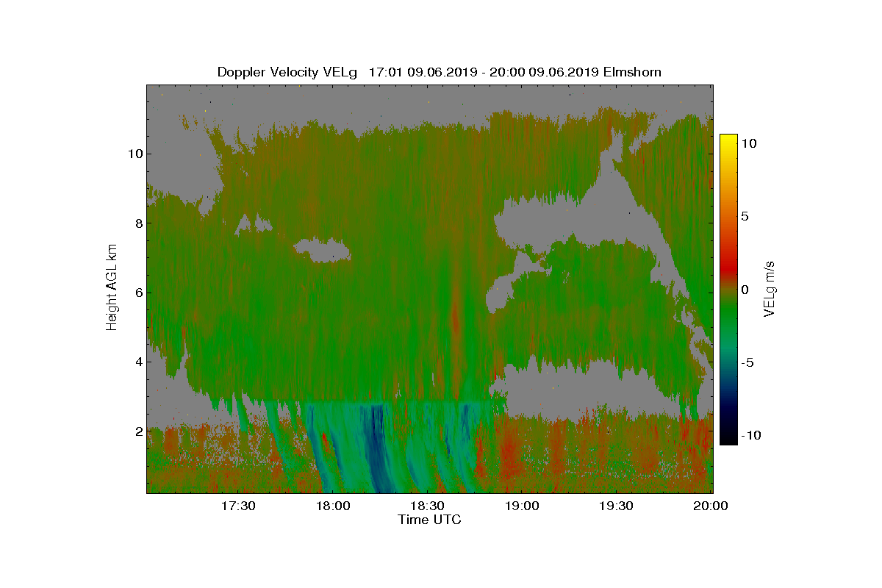Click the height tick label '4'
The width and height of the screenshot is (882, 588).
(138, 362)
